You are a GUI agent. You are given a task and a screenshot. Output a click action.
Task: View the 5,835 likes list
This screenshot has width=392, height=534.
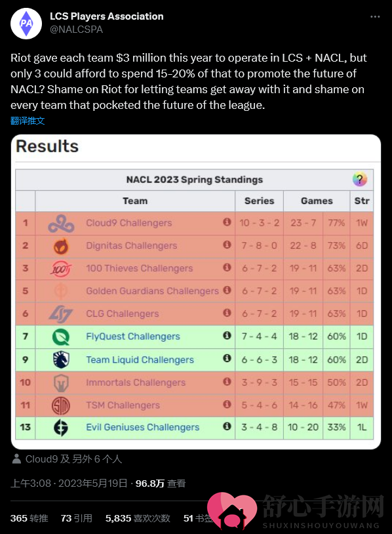pos(138,518)
